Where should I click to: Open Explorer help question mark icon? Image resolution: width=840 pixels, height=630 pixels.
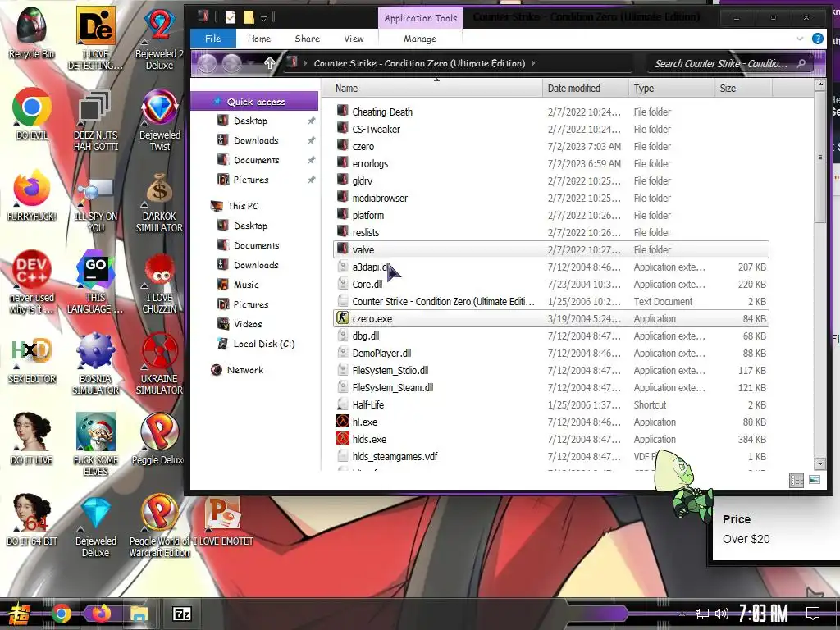(x=817, y=39)
